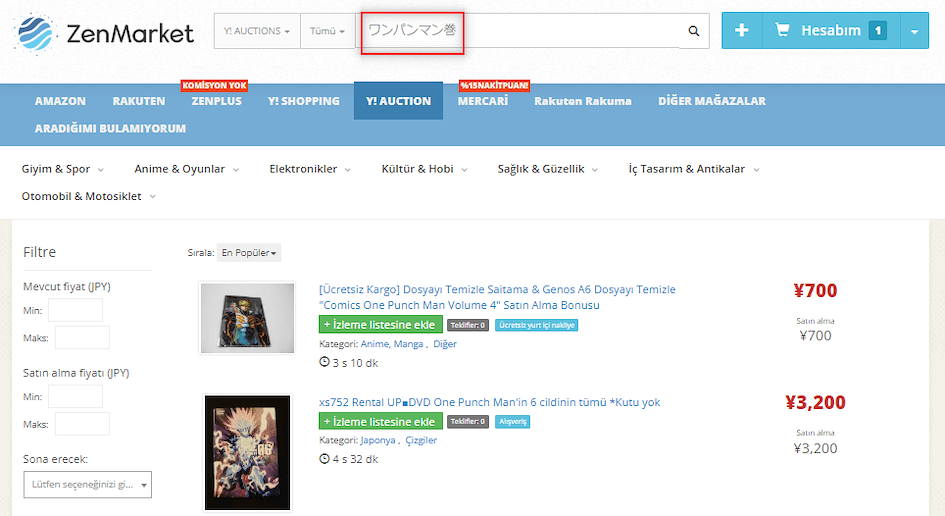Open the Saitama & Genos A6 listing title

point(497,297)
